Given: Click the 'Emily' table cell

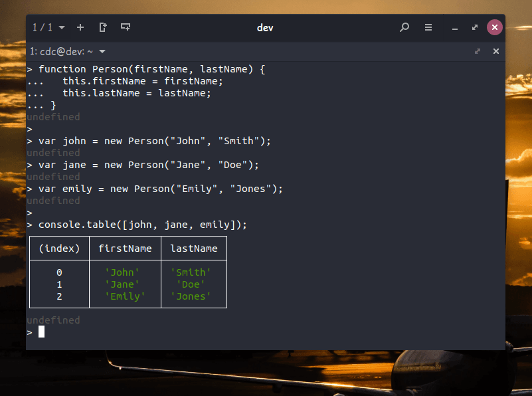Looking at the screenshot, I should pos(126,296).
